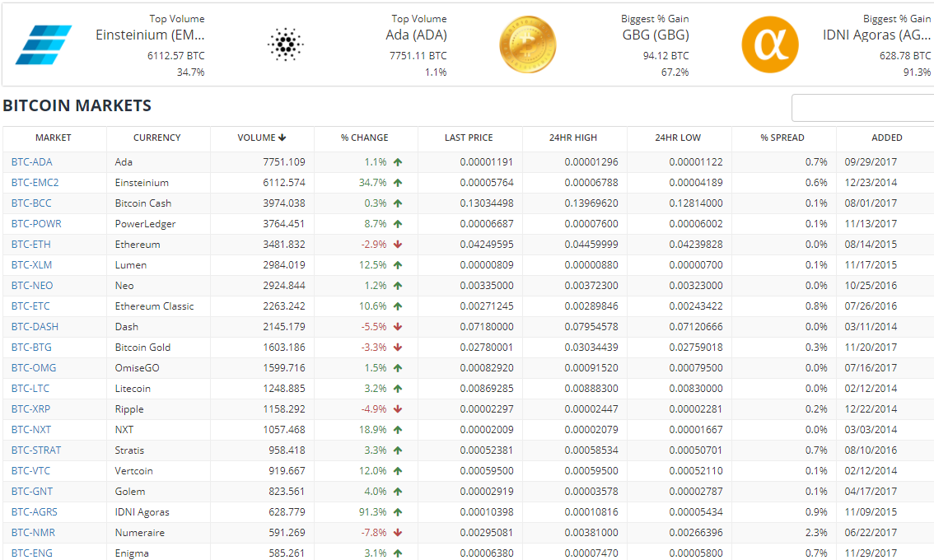
Task: Open the BTC-ETH market link
Action: tap(31, 245)
